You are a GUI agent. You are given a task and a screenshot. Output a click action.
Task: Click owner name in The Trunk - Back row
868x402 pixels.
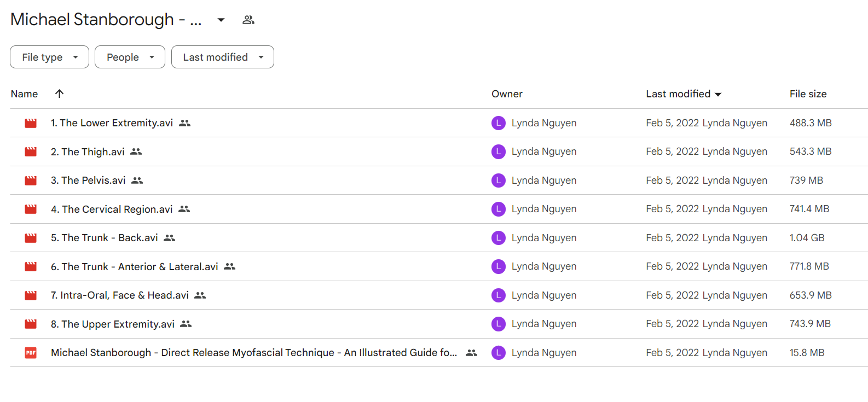point(544,238)
